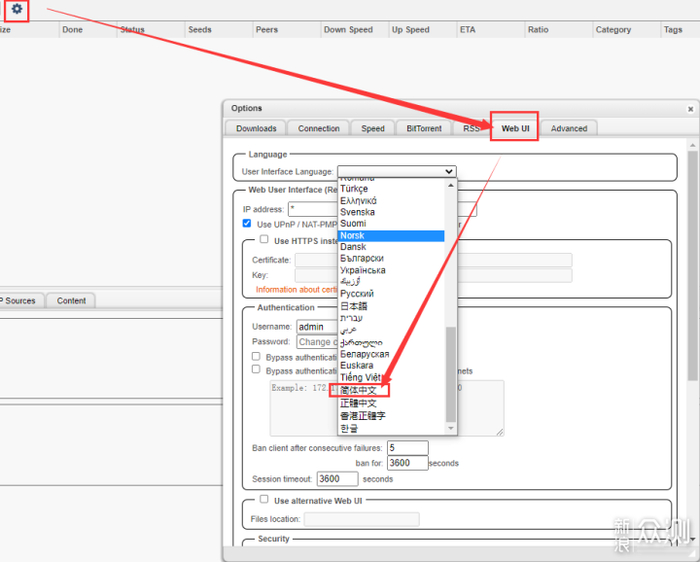This screenshot has width=700, height=562.
Task: Toggle Use UPnP / NAT-PMP checkbox
Action: [x=247, y=223]
